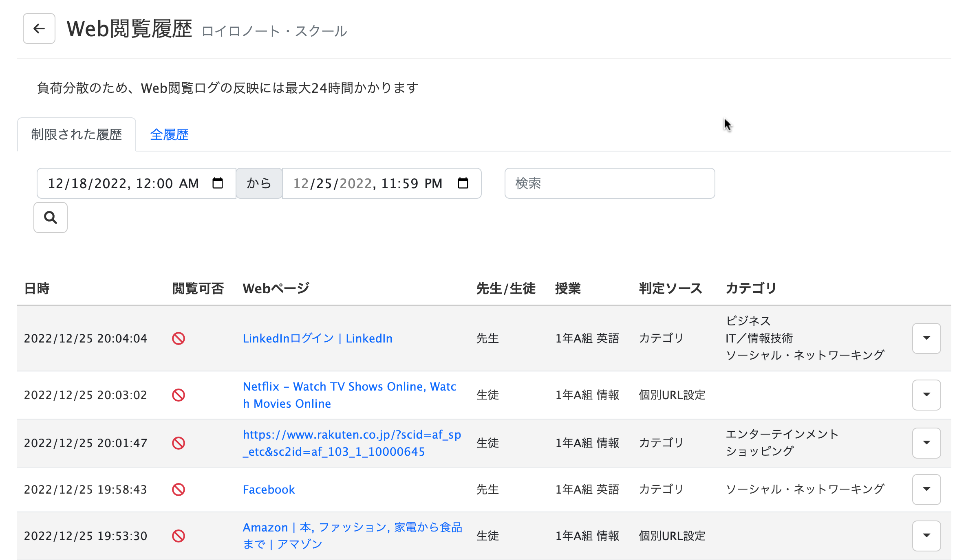Click blocked icon in Netflix row
The height and width of the screenshot is (560, 977).
pos(179,395)
